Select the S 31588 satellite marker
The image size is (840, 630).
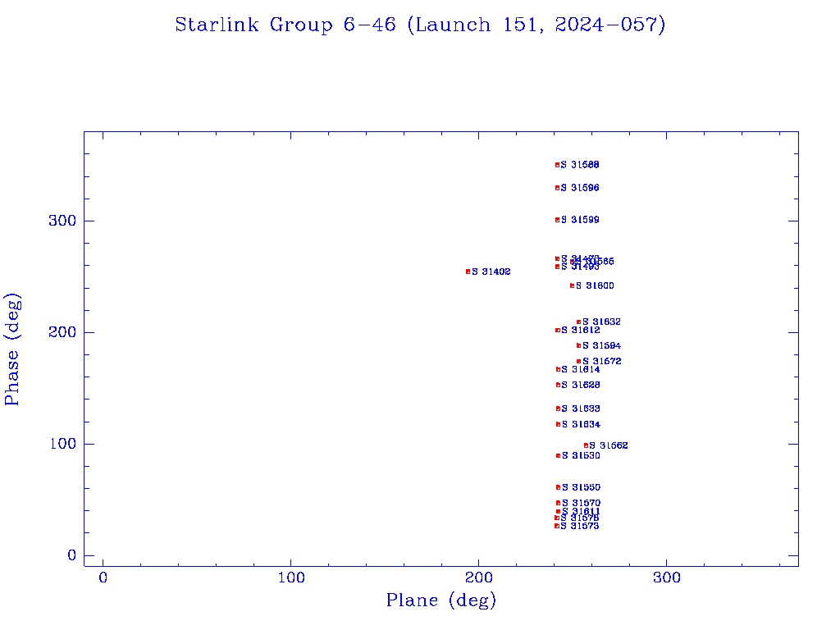coord(557,165)
